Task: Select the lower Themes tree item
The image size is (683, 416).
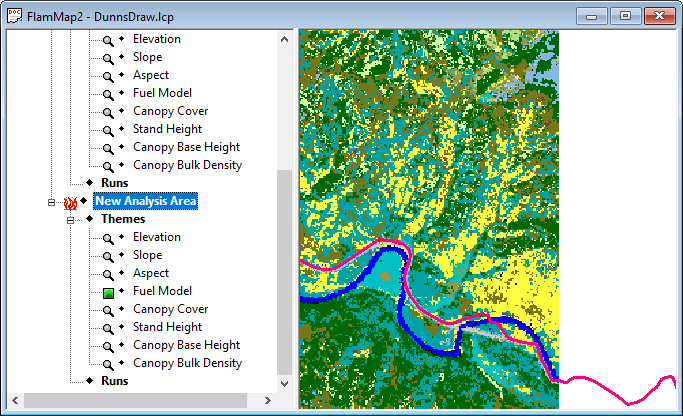Action: [123, 219]
